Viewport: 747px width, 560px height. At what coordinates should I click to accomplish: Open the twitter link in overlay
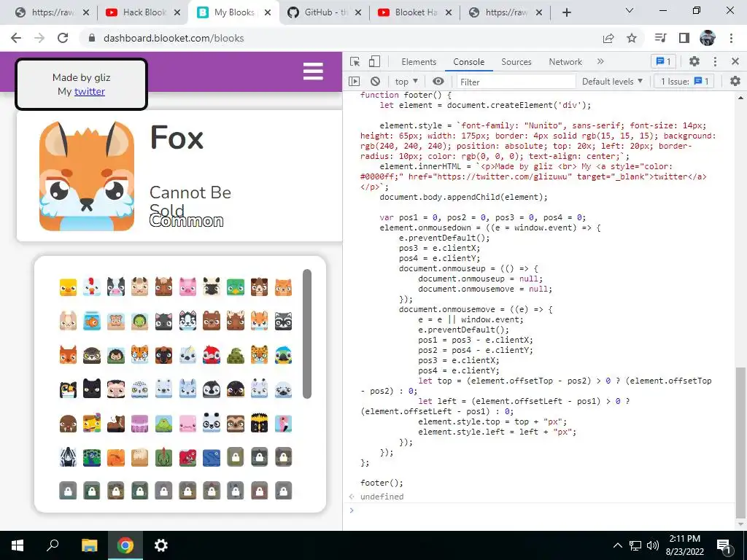(x=89, y=91)
